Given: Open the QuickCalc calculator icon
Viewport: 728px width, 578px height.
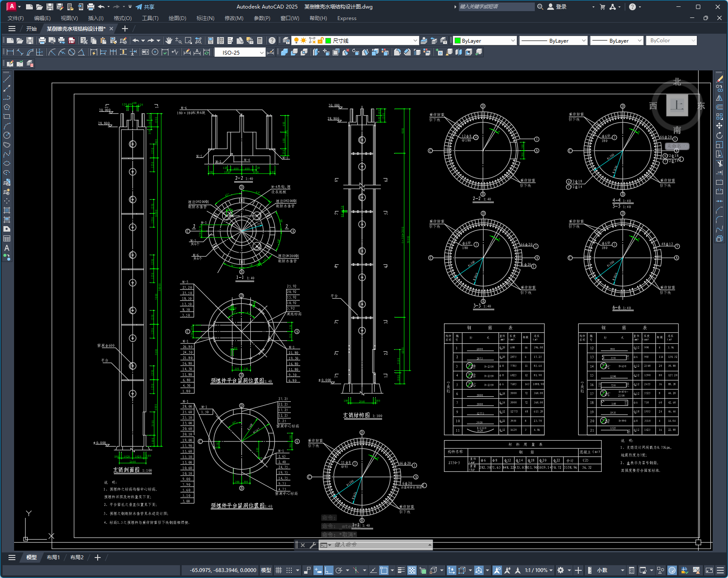Looking at the screenshot, I should 259,41.
